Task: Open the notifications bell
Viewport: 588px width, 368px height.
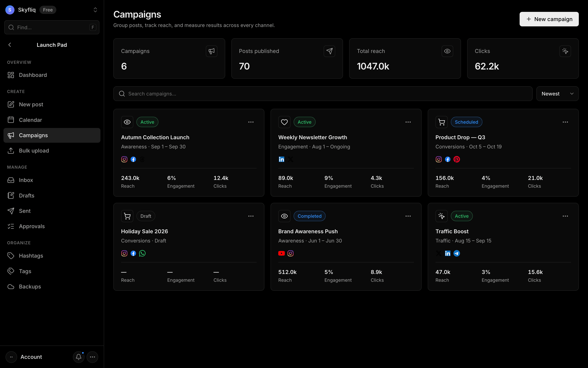Action: point(78,357)
